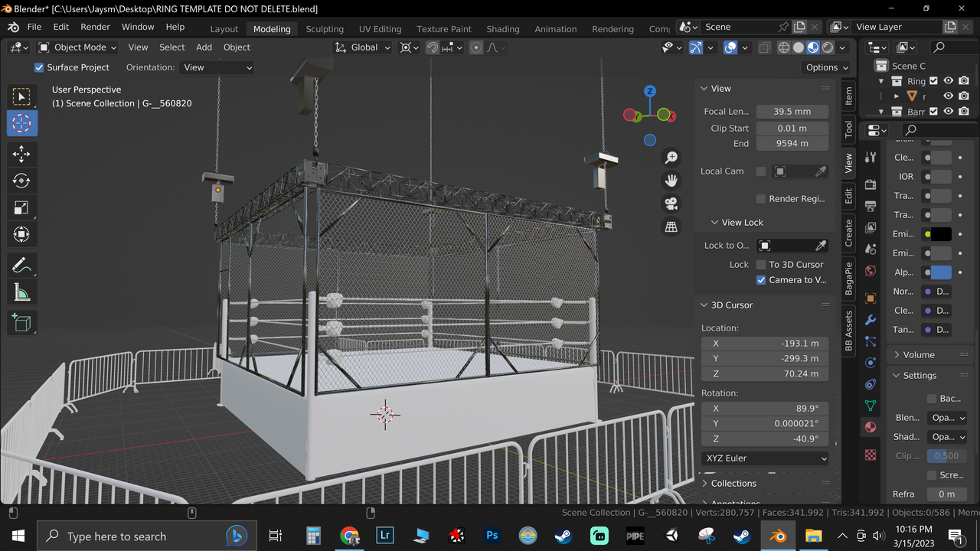Click the pan view hand icon
The image size is (980, 551).
(671, 181)
